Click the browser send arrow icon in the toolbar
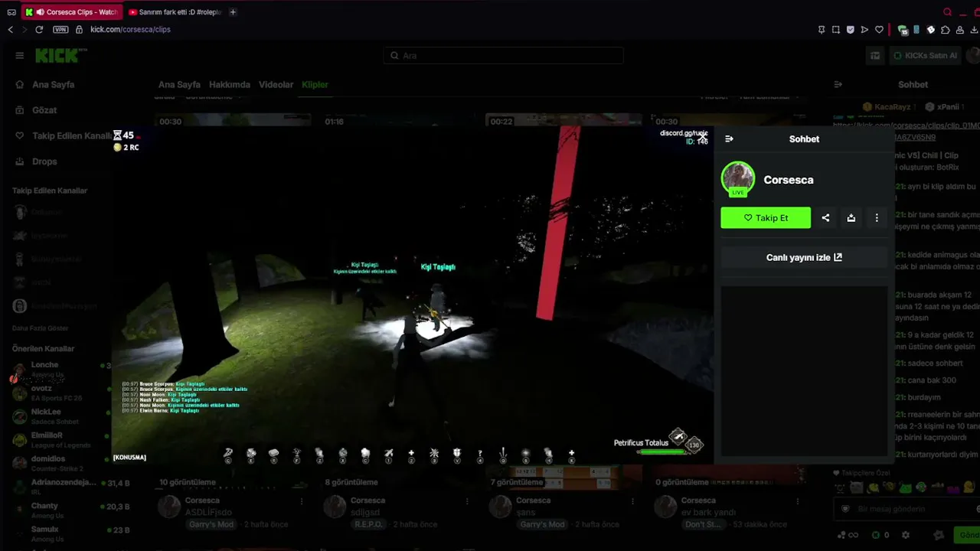Screen dimensions: 980x551 (x=864, y=30)
